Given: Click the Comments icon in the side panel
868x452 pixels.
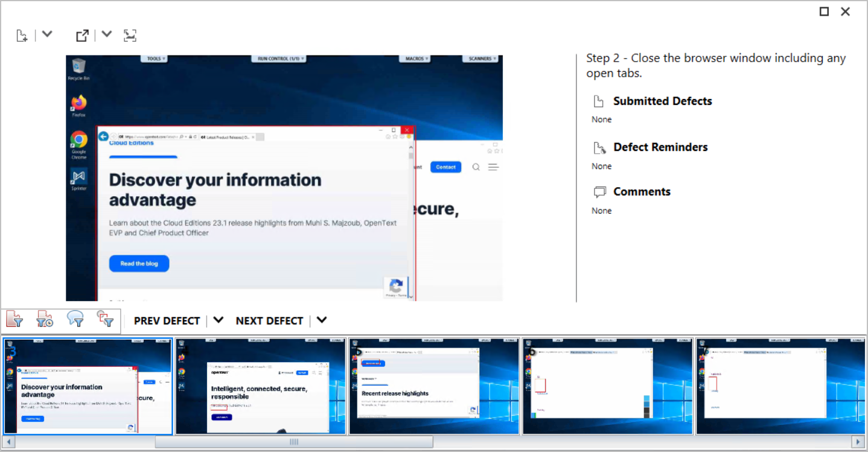Looking at the screenshot, I should tap(599, 192).
